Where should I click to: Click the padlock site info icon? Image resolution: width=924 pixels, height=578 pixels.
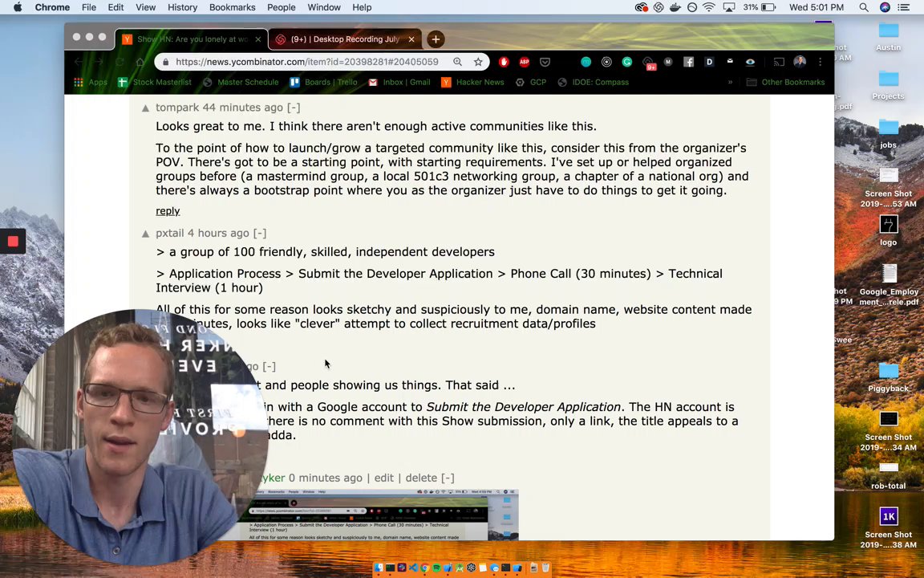click(x=165, y=62)
